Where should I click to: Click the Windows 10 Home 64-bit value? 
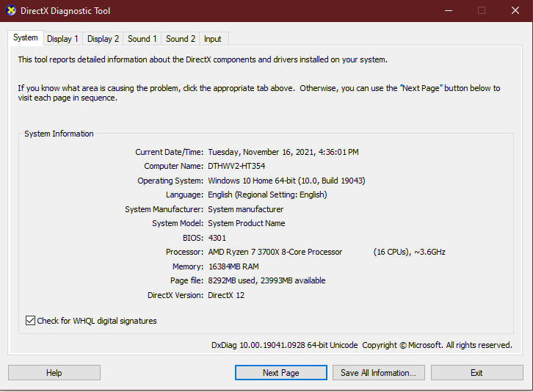286,181
